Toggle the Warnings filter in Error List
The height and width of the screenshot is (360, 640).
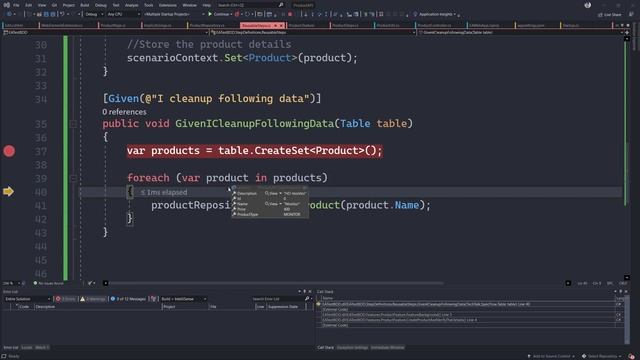(x=93, y=299)
